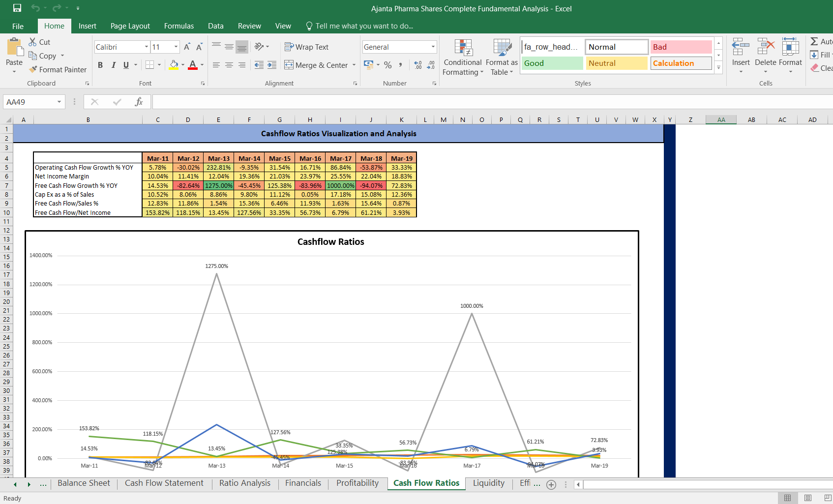Toggle Align Left alignment

(x=216, y=65)
